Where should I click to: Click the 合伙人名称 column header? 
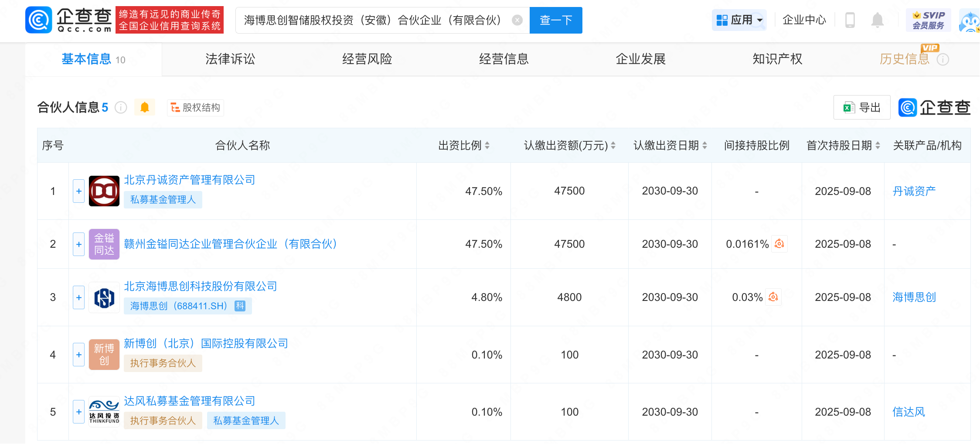[242, 145]
